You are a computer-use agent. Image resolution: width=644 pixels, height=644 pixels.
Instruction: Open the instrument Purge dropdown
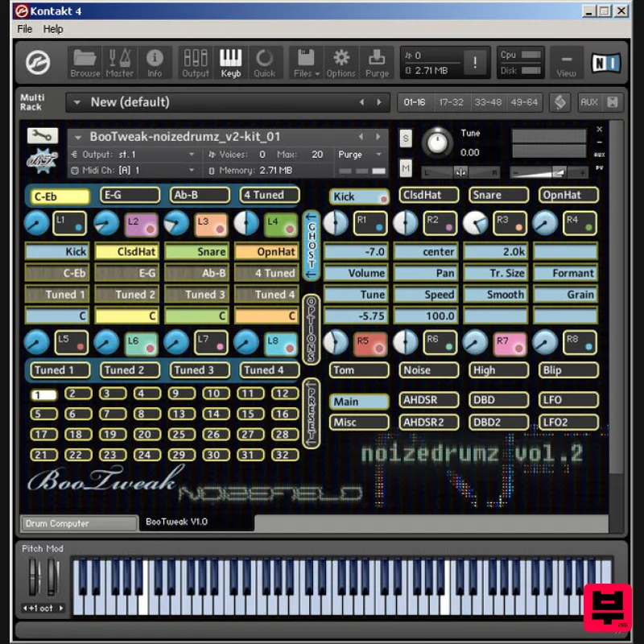(x=360, y=155)
